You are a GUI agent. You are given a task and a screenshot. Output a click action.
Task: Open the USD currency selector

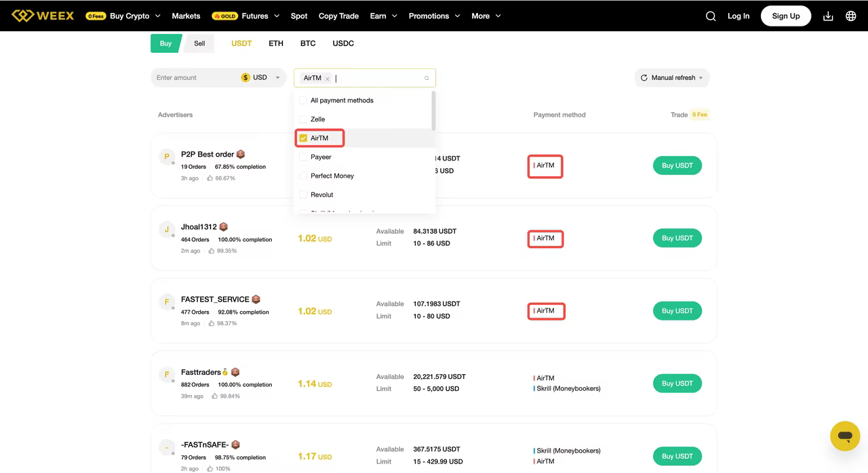[x=261, y=78]
